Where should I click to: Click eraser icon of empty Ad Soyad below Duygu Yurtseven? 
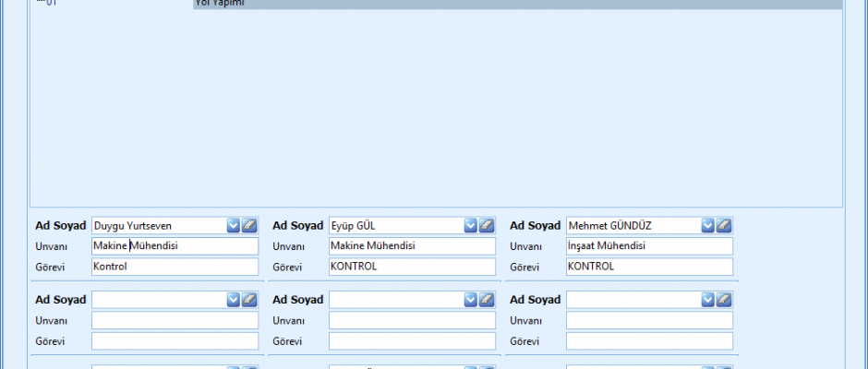click(x=249, y=300)
